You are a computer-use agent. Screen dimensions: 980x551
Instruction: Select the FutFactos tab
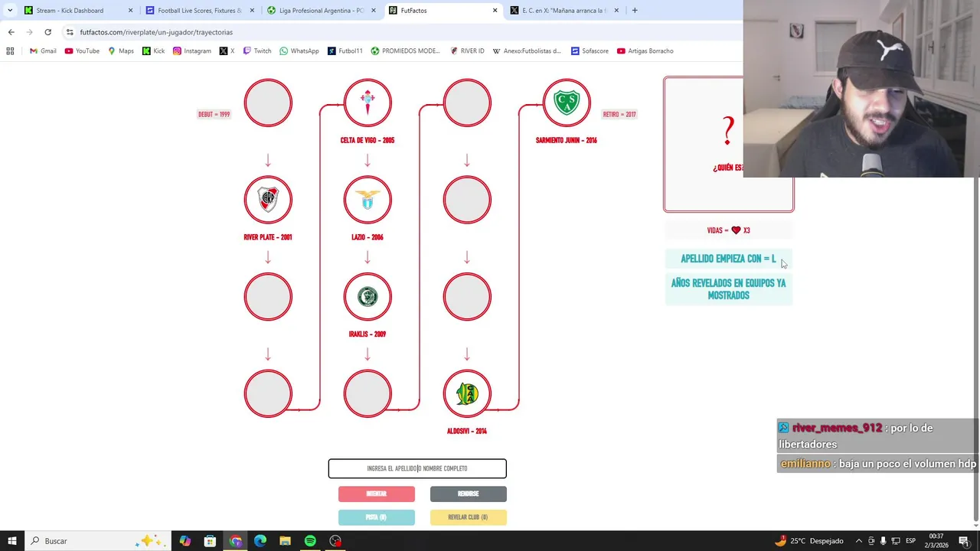coord(442,11)
